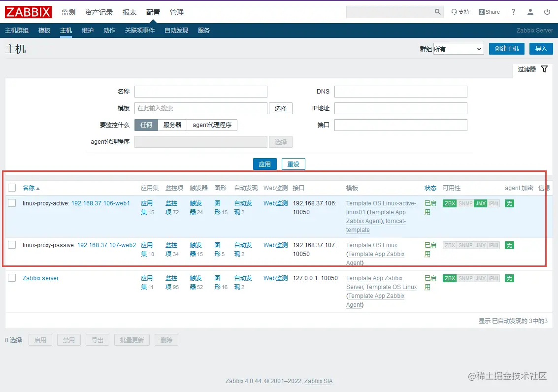Open help with the question mark icon
Image resolution: width=558 pixels, height=392 pixels.
513,12
